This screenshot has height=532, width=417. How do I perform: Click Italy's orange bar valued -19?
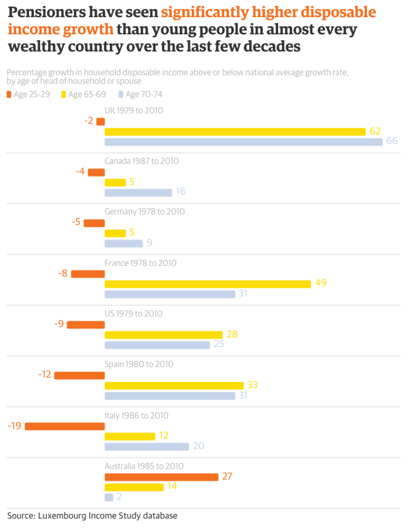64,426
